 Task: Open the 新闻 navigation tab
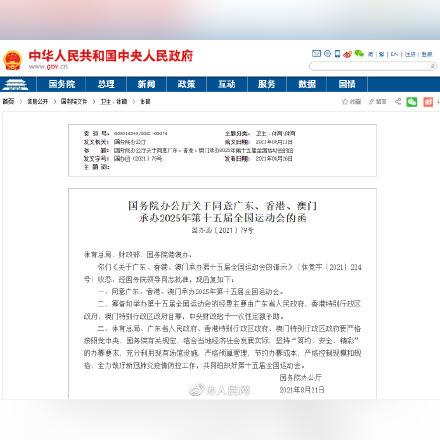tap(147, 84)
